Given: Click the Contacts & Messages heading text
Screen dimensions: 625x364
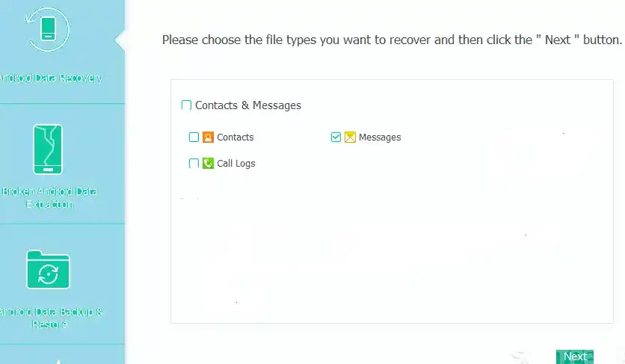Looking at the screenshot, I should (x=248, y=105).
